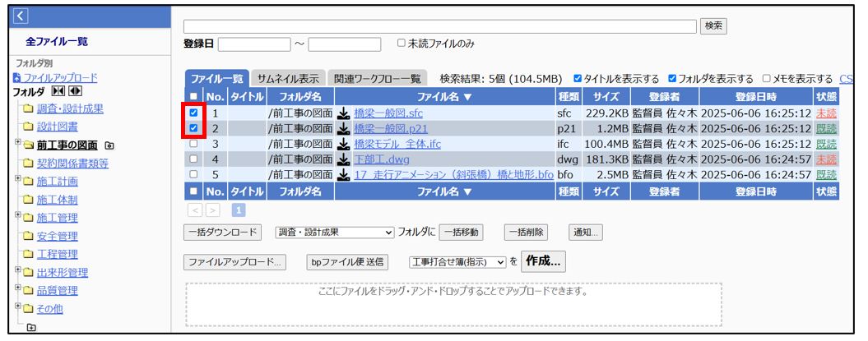Open the destination folder dropdown showing 調査・設計成果
This screenshot has width=868, height=341.
click(x=335, y=233)
